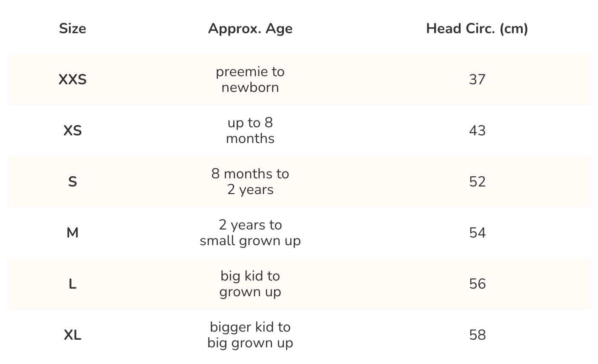Select the L size label
Screen dimensions: 598x364
(x=72, y=284)
